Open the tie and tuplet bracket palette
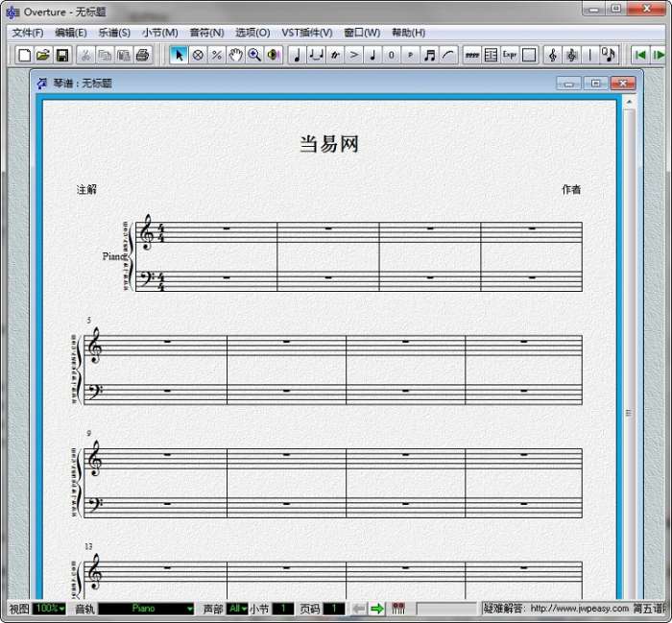672x623 pixels. click(x=316, y=56)
